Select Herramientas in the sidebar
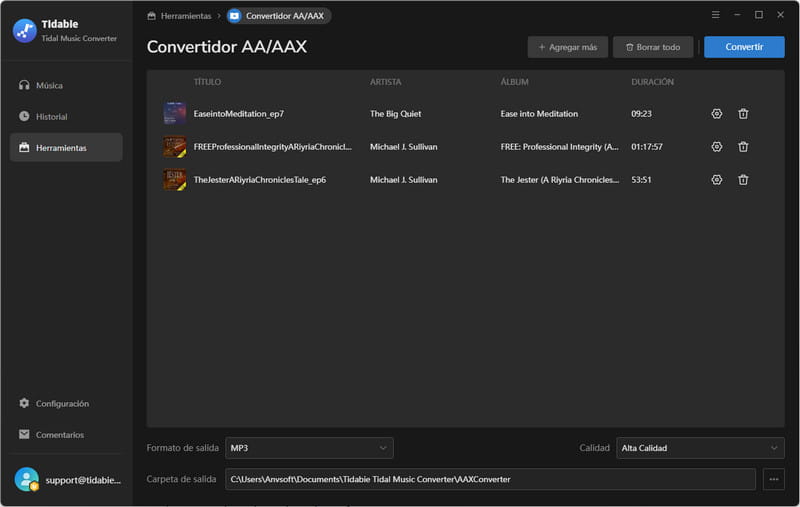The width and height of the screenshot is (800, 507). click(x=66, y=147)
